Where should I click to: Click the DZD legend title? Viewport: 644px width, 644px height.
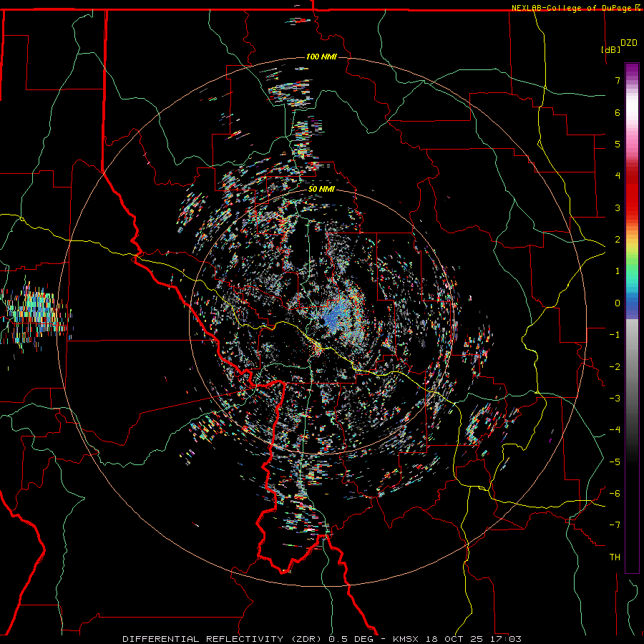[629, 43]
